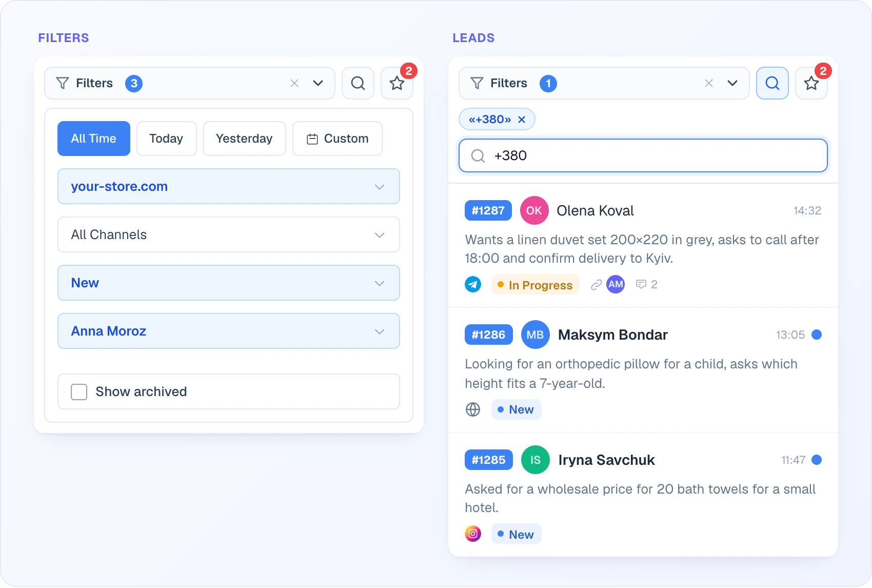
Task: Open favorites star in Filters panel
Action: tap(397, 83)
